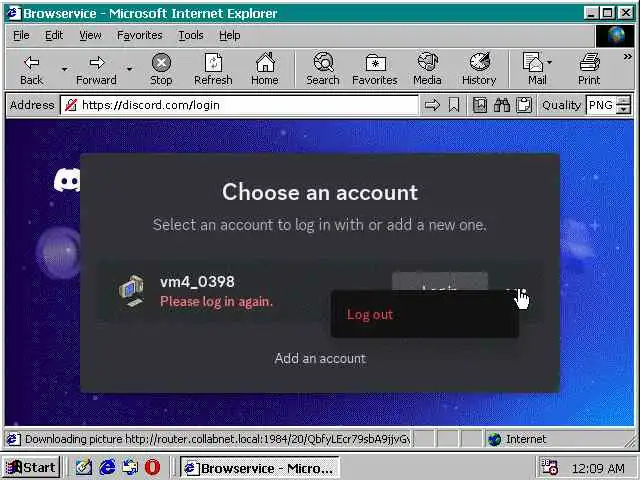The height and width of the screenshot is (480, 640).
Task: Click the status bar Downloading picture text
Action: pos(218,439)
